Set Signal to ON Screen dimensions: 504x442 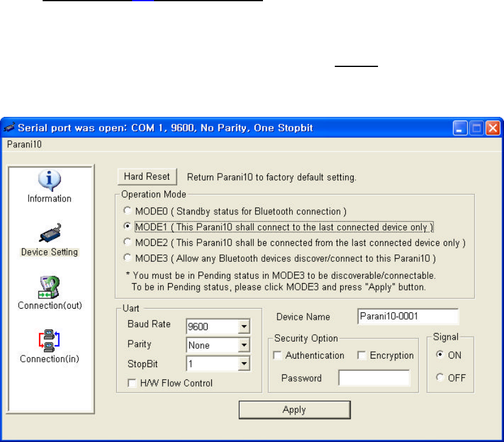(x=439, y=354)
